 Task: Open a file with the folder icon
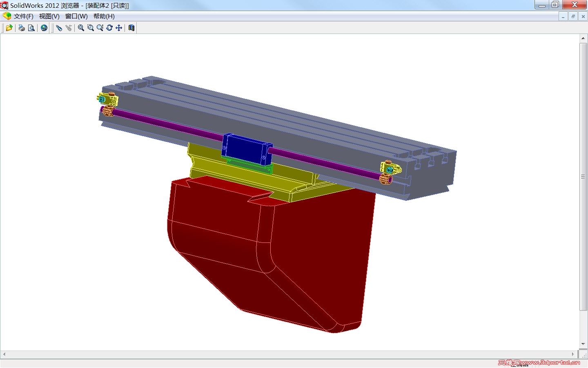[x=9, y=28]
